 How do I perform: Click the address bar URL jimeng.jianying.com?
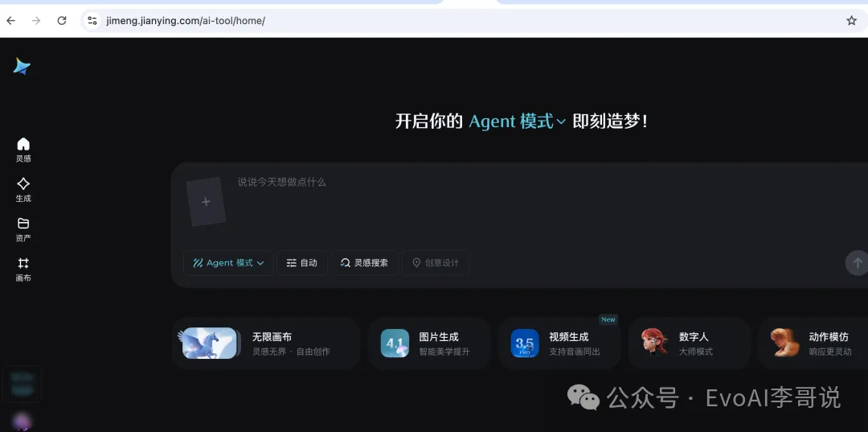point(186,21)
